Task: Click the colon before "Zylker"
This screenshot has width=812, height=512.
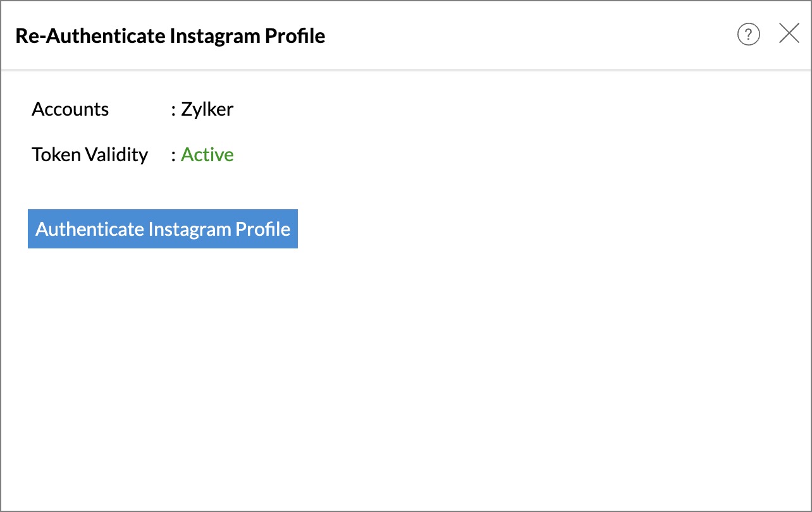Action: point(173,110)
